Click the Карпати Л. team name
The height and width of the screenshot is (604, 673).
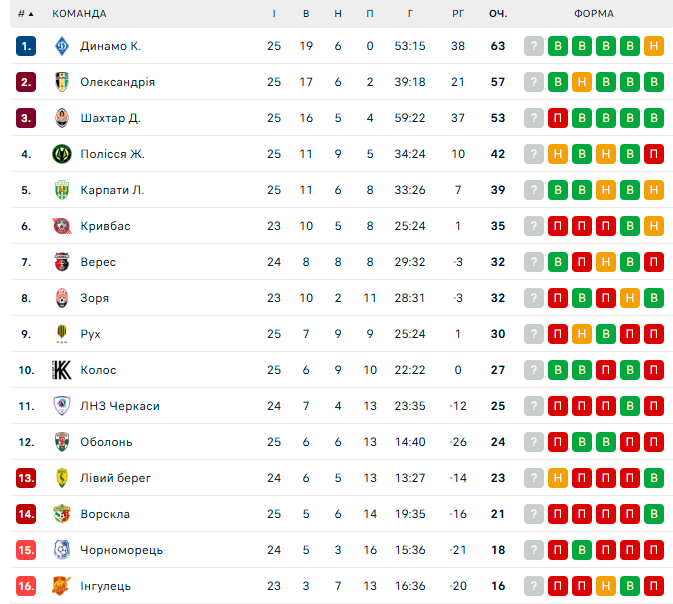112,190
